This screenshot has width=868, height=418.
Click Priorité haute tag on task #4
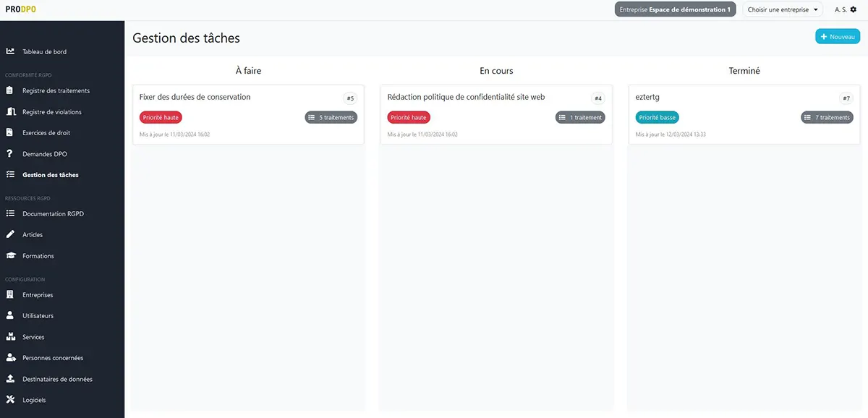pos(409,117)
